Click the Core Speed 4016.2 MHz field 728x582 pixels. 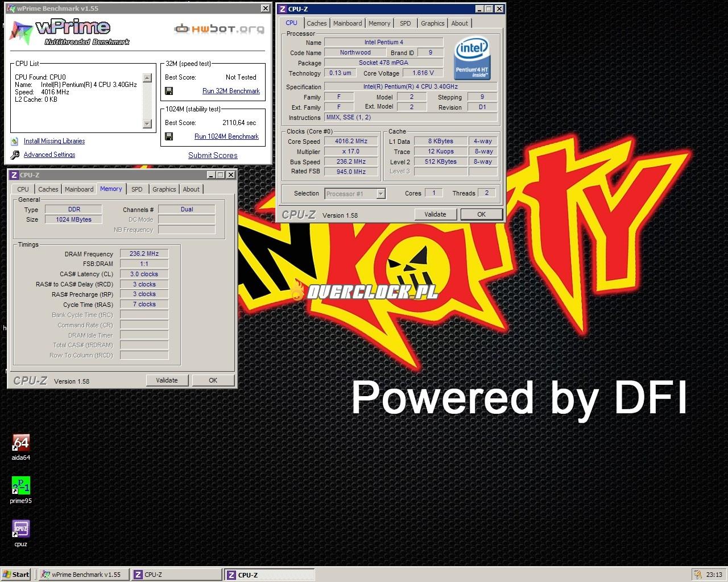point(351,142)
